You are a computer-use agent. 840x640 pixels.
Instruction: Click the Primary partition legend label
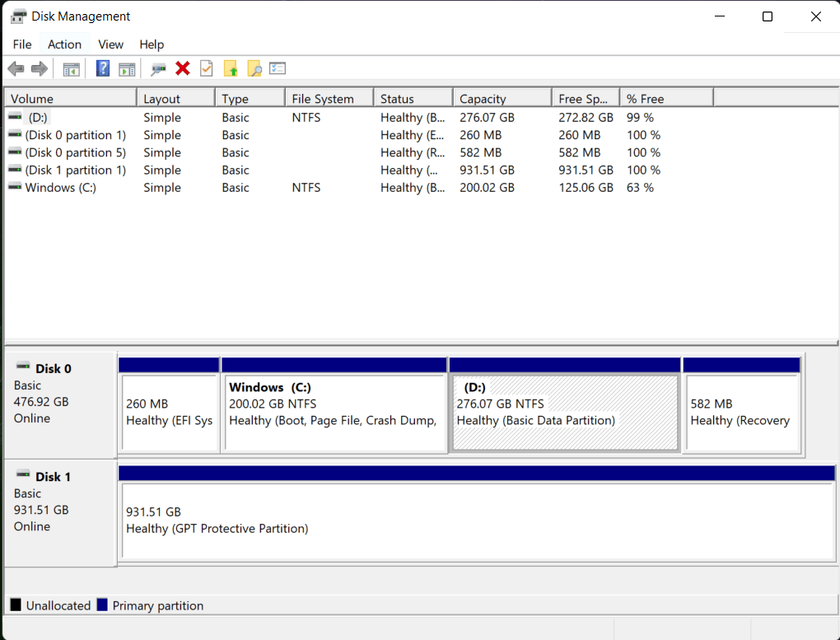(158, 605)
